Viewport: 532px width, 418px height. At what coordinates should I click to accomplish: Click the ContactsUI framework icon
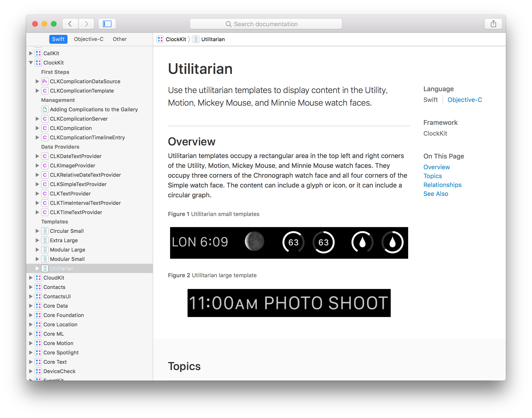38,296
